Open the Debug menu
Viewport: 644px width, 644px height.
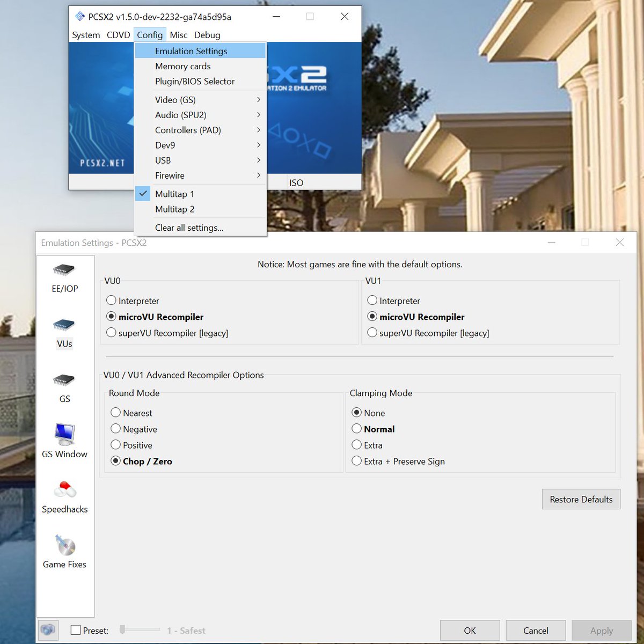[x=207, y=35]
